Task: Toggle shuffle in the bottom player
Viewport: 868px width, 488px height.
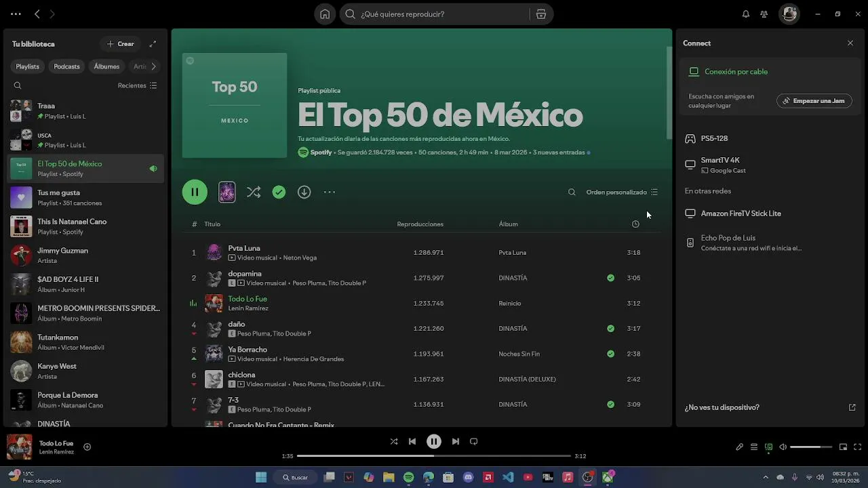Action: (x=394, y=441)
